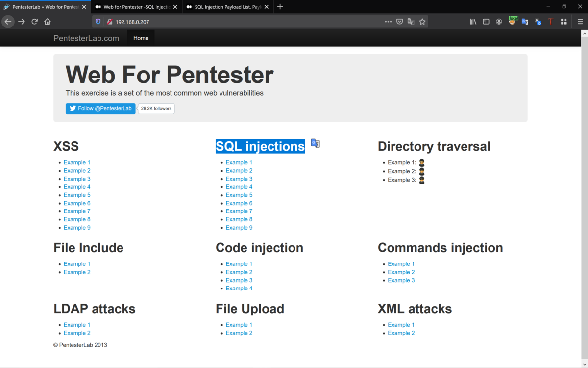Open XML attacks Example 2
Image resolution: width=588 pixels, height=368 pixels.
(x=401, y=333)
